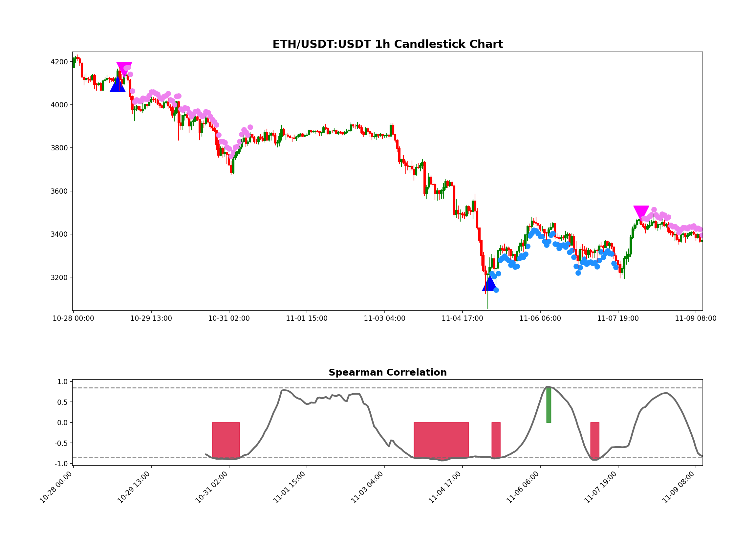Click the -1.0 correlation axis label

(x=61, y=464)
